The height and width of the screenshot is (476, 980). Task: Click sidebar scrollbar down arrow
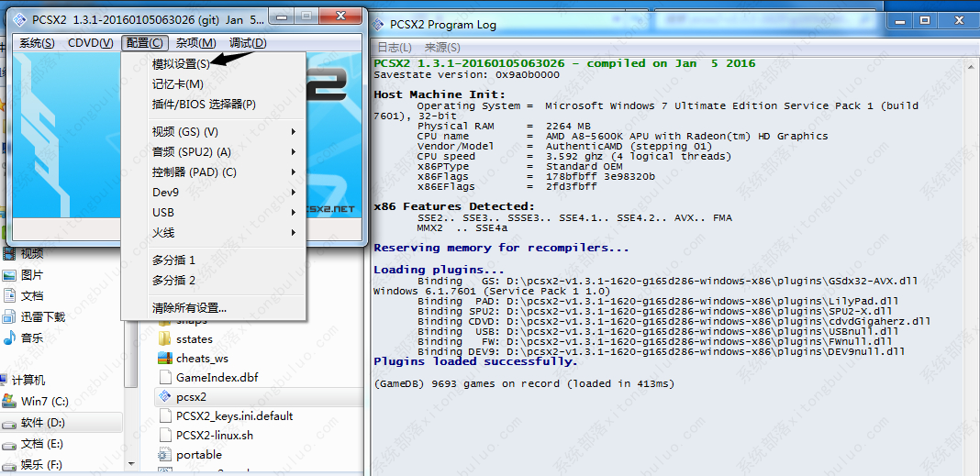[x=130, y=464]
